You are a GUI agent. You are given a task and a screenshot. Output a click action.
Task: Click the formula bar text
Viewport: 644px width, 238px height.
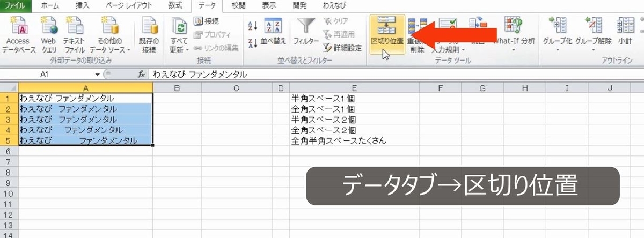(200, 75)
